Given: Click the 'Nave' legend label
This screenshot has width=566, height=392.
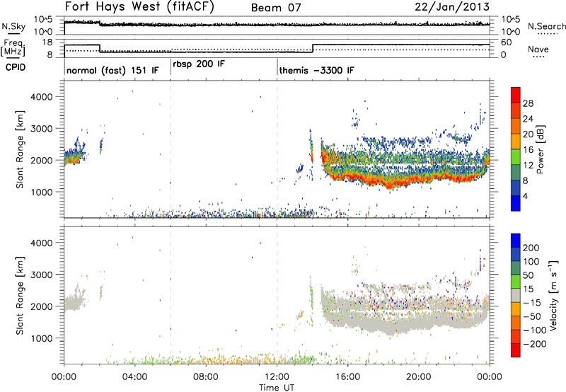Looking at the screenshot, I should 538,50.
